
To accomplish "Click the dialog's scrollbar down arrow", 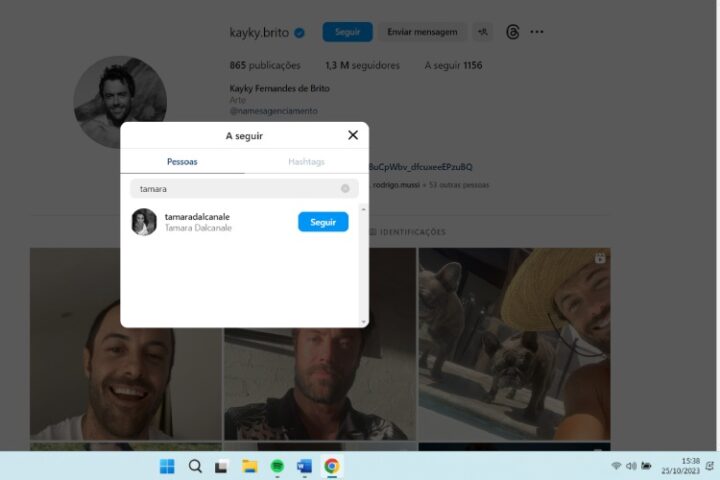I will coord(363,321).
